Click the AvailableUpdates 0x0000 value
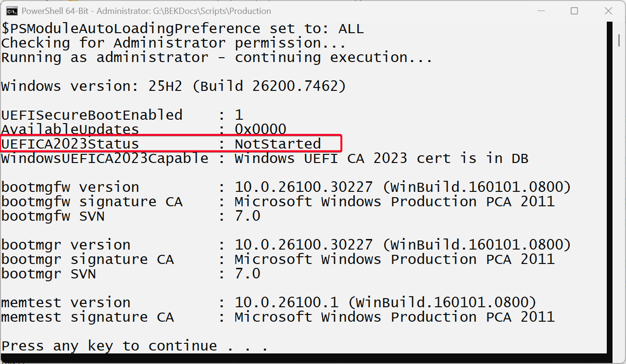The image size is (626, 364). pos(260,129)
